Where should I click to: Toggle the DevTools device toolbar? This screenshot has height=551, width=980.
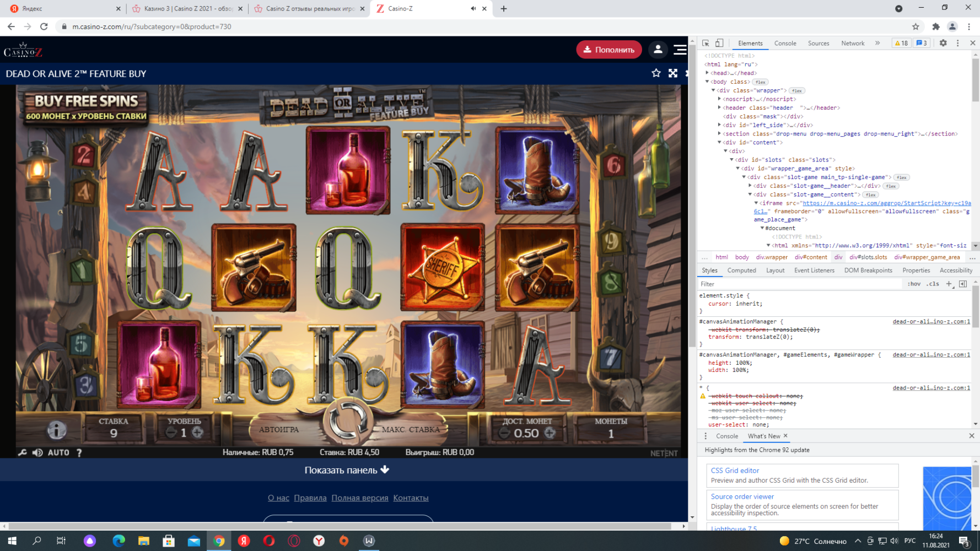[719, 43]
